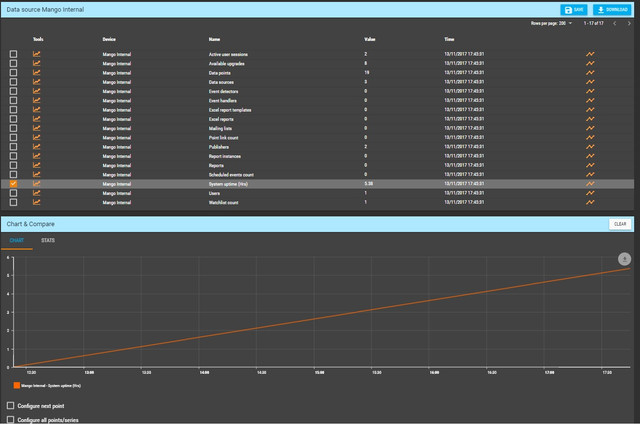Sort table by Device column header
The height and width of the screenshot is (424, 640).
click(109, 39)
